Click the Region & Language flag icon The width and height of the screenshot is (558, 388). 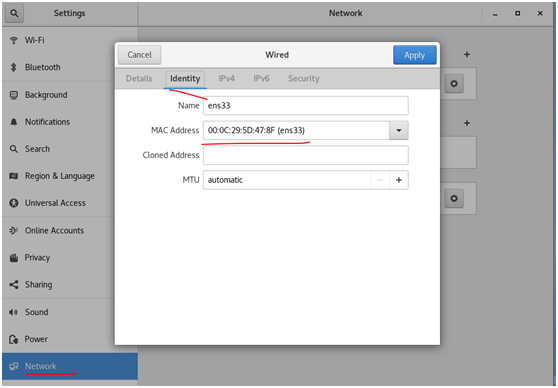(x=14, y=176)
